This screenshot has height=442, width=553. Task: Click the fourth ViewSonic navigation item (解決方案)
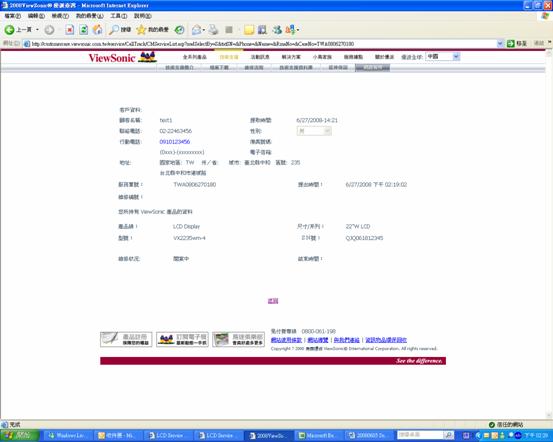tap(291, 57)
